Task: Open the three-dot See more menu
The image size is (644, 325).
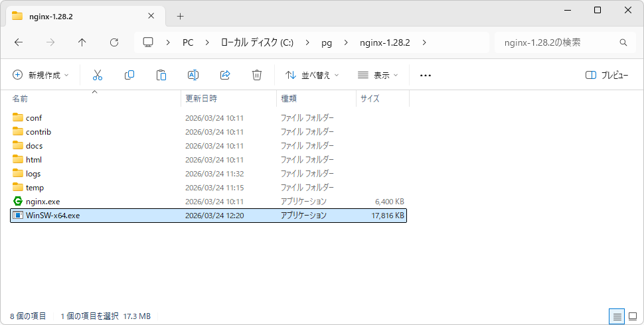Action: pos(426,76)
